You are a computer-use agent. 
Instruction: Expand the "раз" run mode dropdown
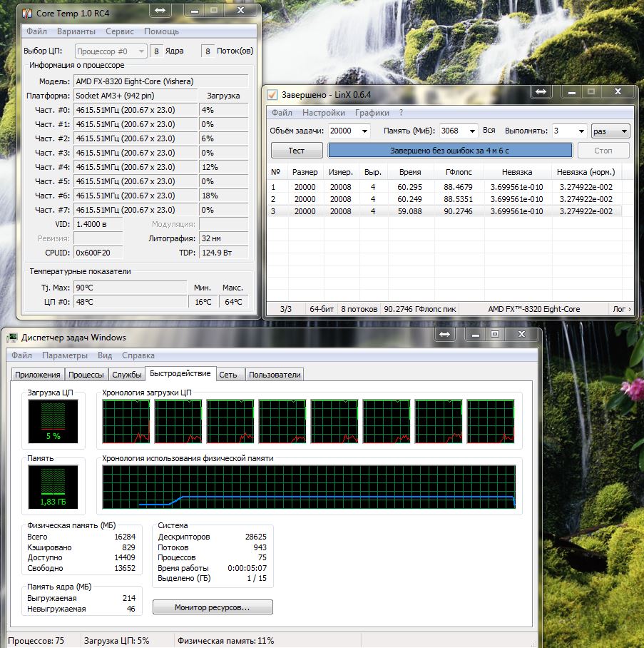pos(625,131)
